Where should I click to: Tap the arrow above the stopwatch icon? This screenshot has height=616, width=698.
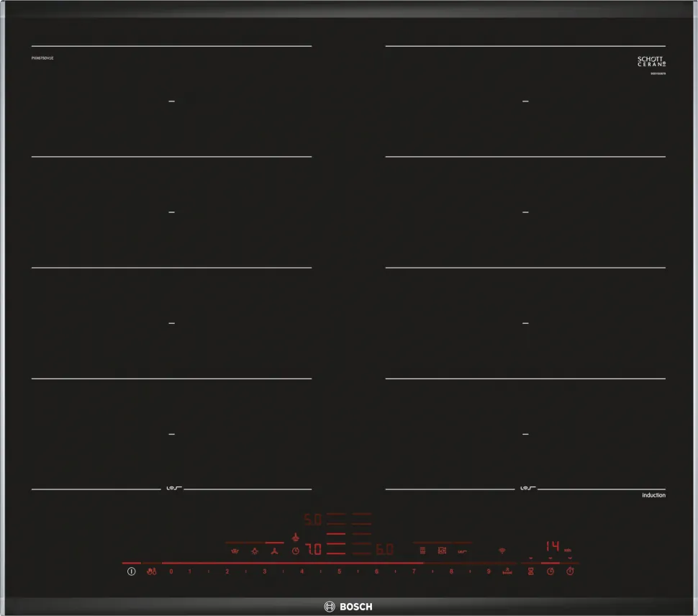tap(570, 558)
